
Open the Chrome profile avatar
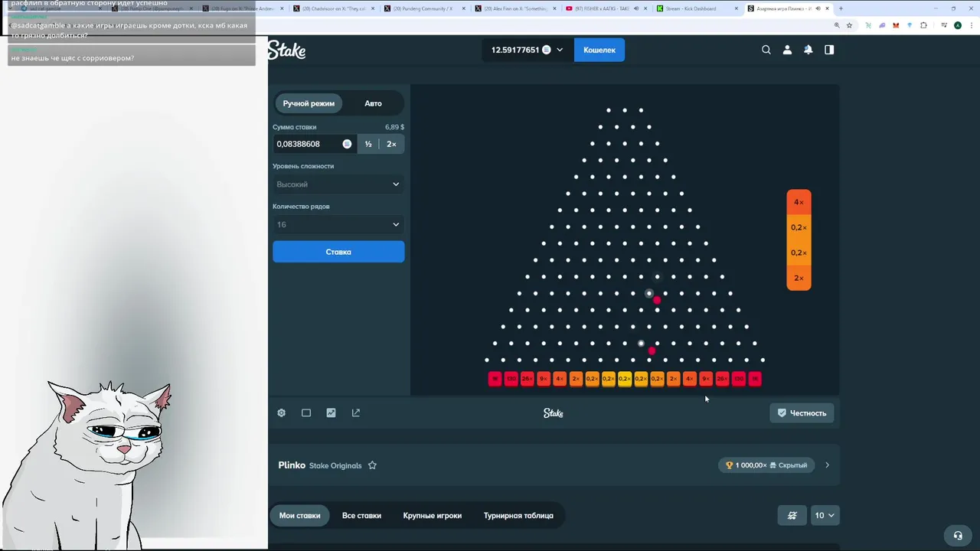coord(958,25)
